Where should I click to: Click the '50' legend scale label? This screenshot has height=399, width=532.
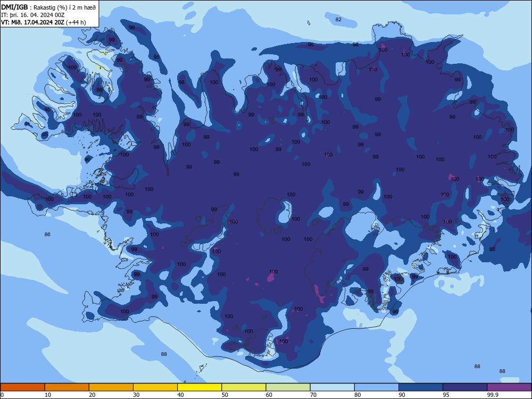[x=225, y=395]
